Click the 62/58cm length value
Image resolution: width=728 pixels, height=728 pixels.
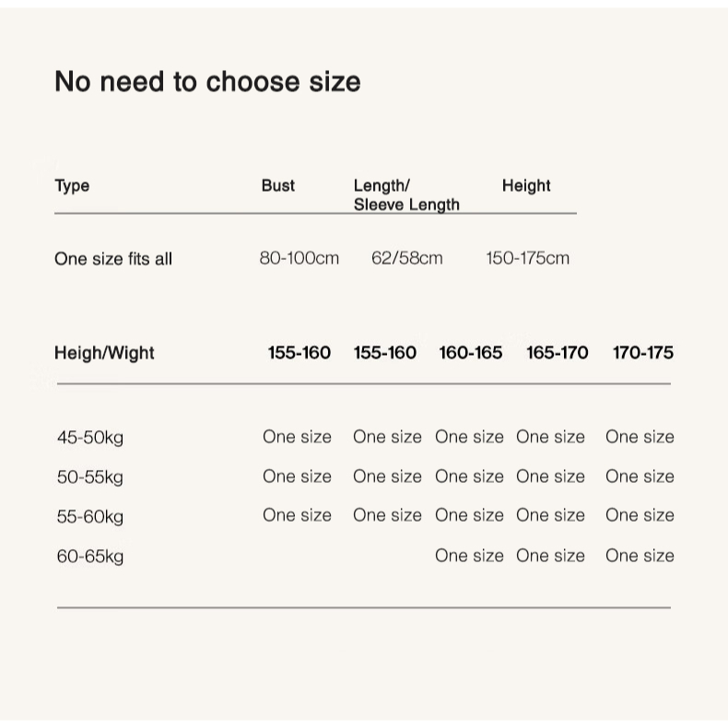pyautogui.click(x=407, y=258)
